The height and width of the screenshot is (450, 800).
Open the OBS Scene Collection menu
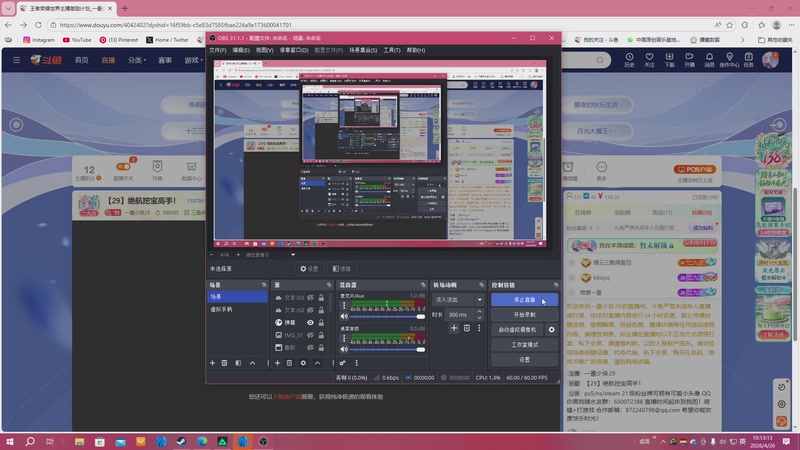tap(363, 50)
